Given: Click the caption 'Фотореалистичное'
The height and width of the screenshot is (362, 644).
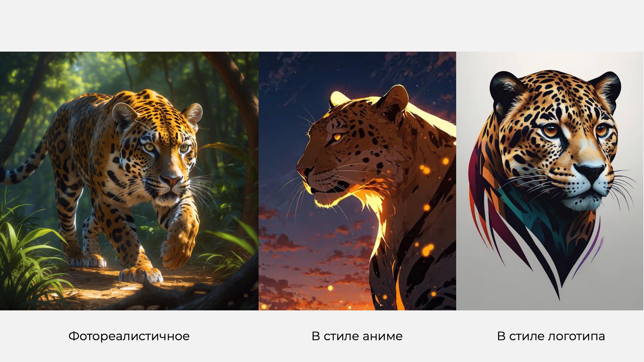Looking at the screenshot, I should point(129,336).
